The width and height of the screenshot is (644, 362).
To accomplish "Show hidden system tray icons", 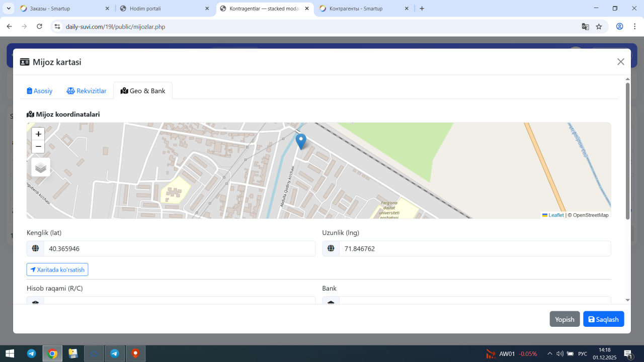I will (550, 353).
